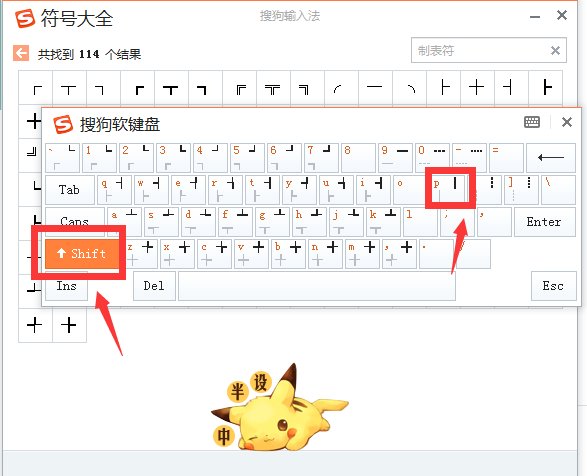Screen dimensions: 587x476
Task: Click the y key on soft keyboard
Action: [299, 190]
